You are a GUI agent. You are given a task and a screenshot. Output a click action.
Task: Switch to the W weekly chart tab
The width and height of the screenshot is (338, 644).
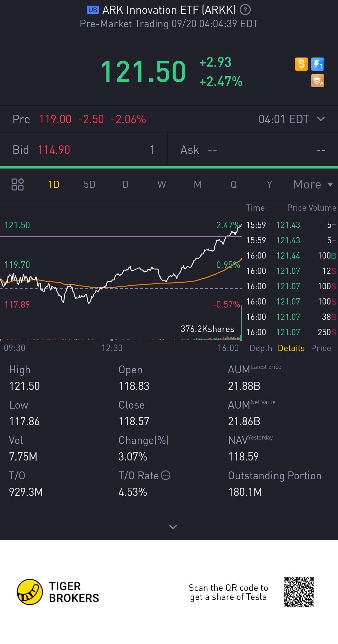click(162, 184)
